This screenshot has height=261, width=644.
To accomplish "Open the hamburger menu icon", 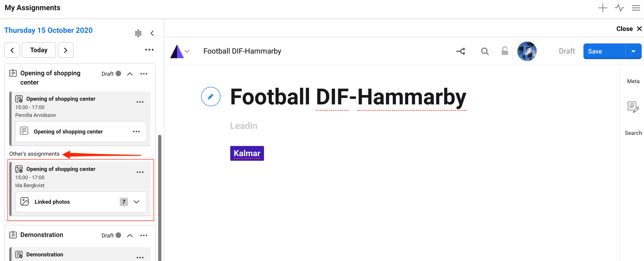I will tap(636, 8).
